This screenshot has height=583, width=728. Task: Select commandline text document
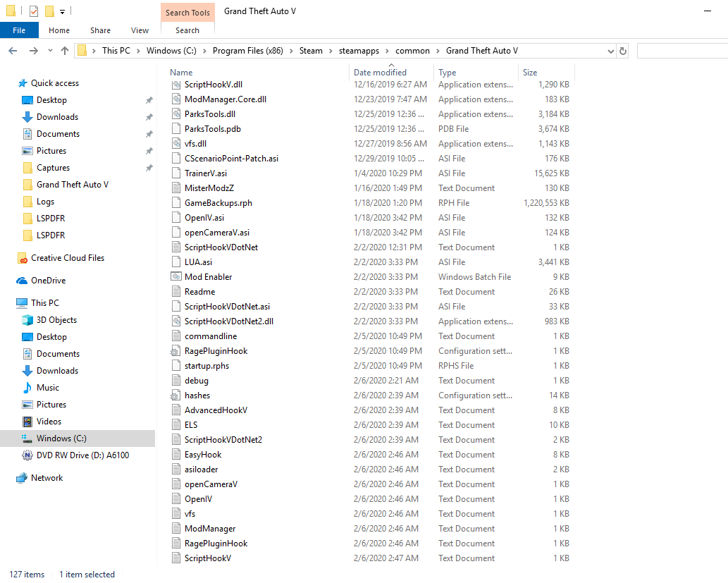tap(210, 336)
